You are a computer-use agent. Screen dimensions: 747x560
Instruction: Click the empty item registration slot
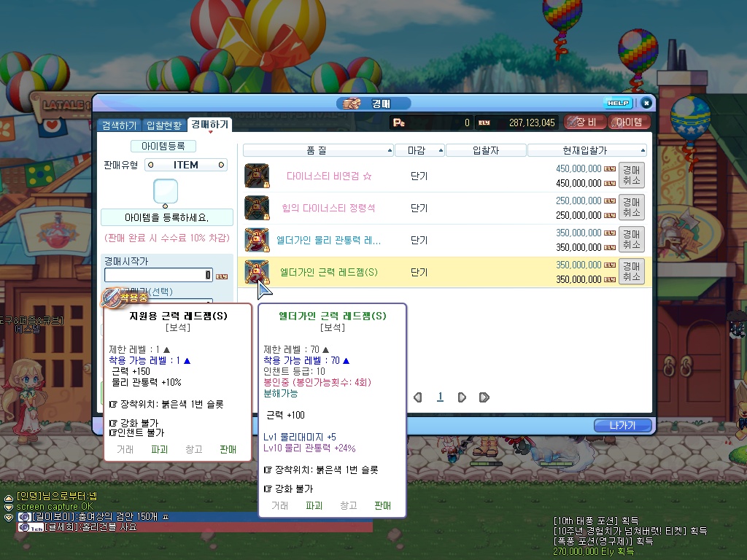166,191
